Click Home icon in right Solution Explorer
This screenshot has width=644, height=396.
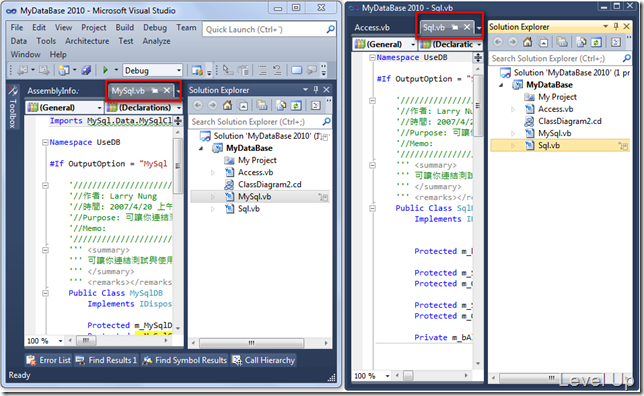click(x=528, y=42)
